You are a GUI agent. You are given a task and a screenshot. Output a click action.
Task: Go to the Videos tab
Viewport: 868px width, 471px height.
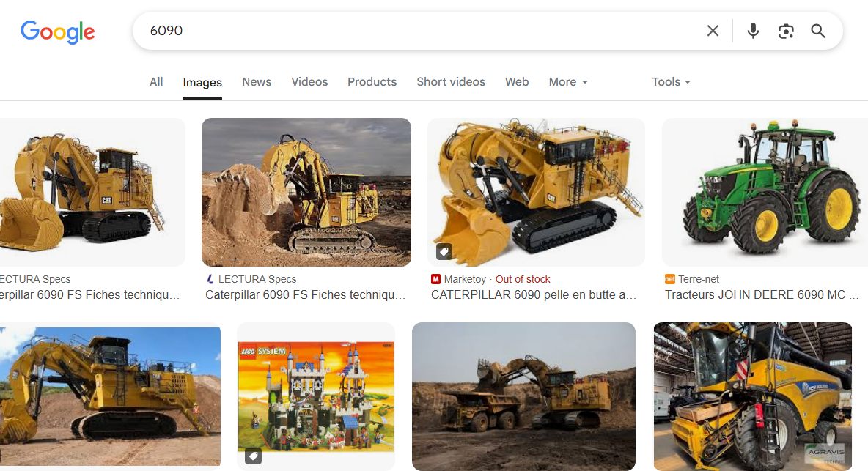pyautogui.click(x=309, y=82)
